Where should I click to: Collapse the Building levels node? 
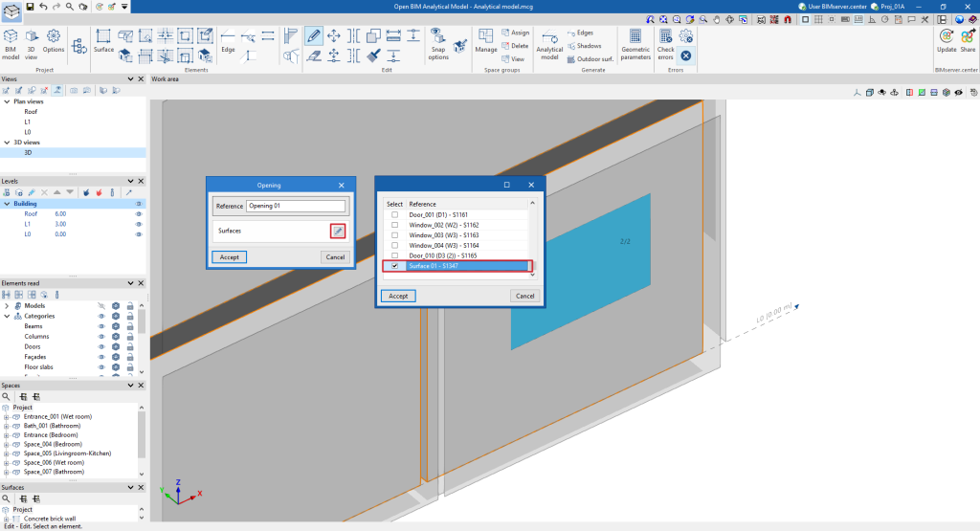7,204
